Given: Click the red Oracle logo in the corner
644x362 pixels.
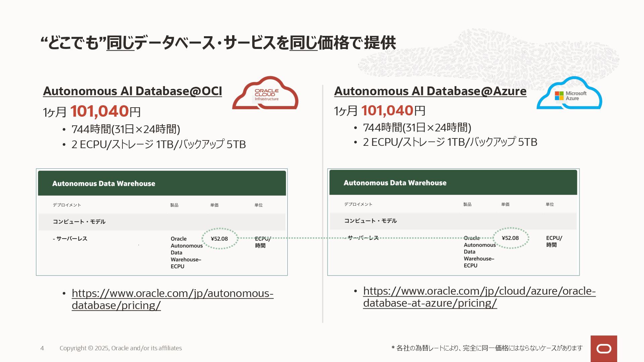Looking at the screenshot, I should tap(604, 349).
